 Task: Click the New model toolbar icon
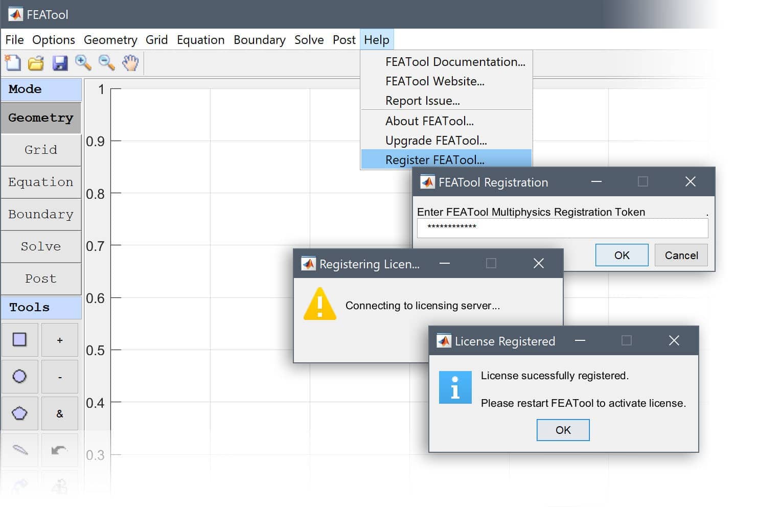pyautogui.click(x=13, y=63)
